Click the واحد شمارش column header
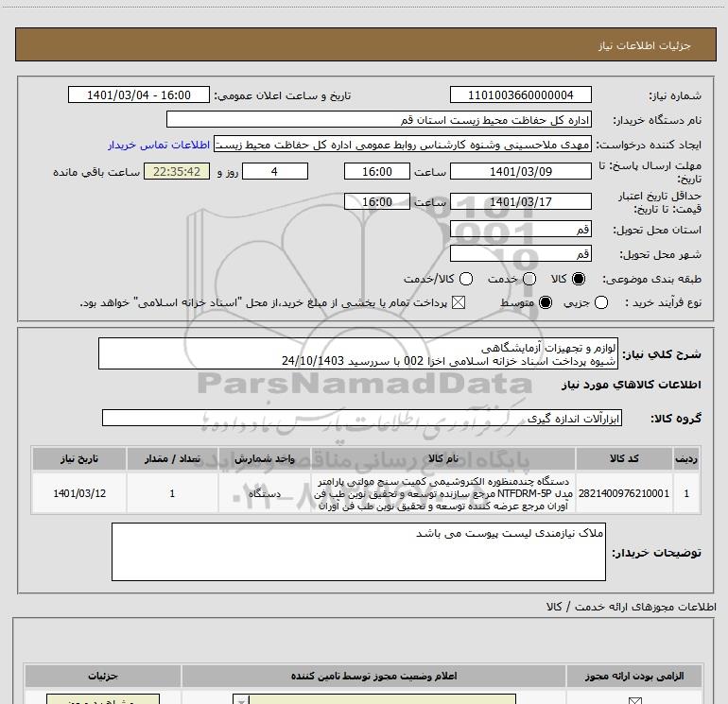 [264, 458]
